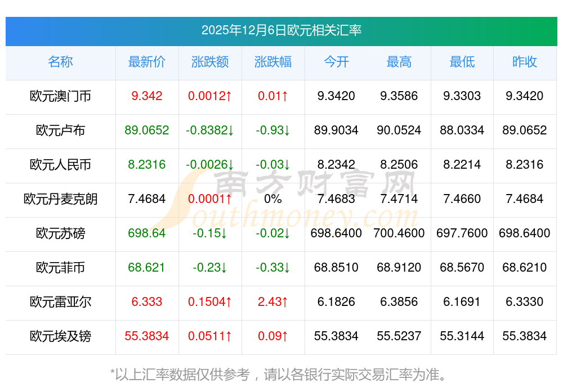The image size is (563, 392).
Task: Click the 最低 column header
Action: point(462,62)
